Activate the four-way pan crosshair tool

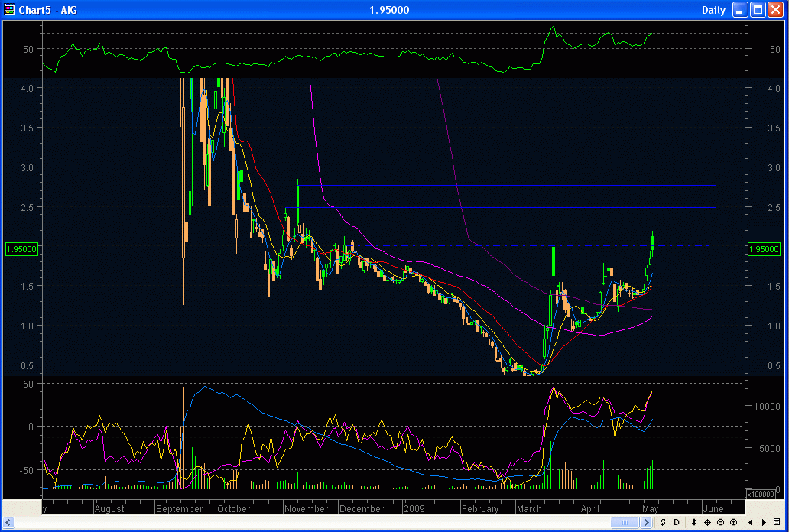707,522
